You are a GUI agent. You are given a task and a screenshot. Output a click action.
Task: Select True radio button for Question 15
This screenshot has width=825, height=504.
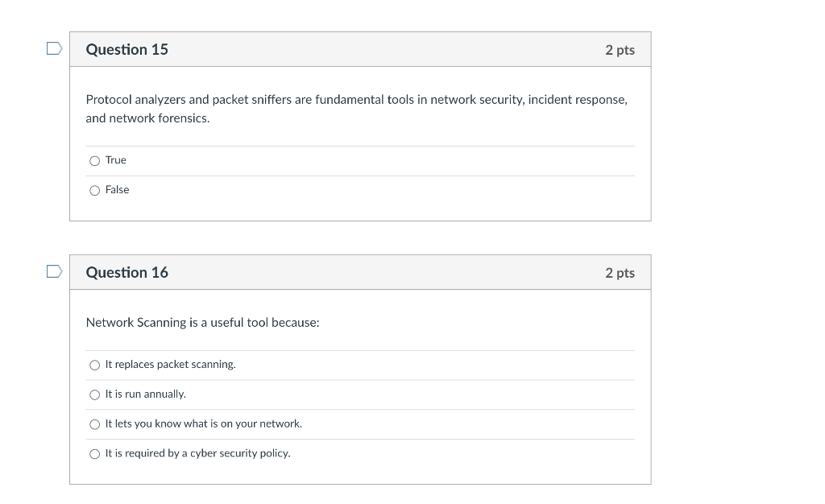95,161
